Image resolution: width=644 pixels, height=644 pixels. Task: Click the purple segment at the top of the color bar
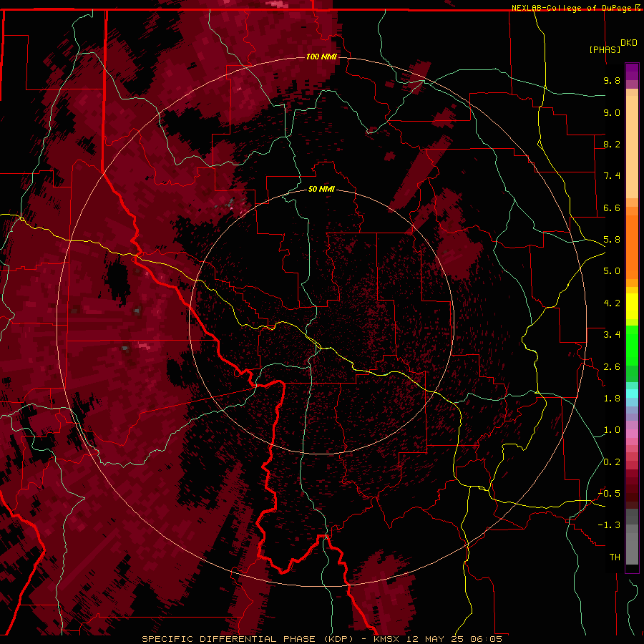[632, 72]
